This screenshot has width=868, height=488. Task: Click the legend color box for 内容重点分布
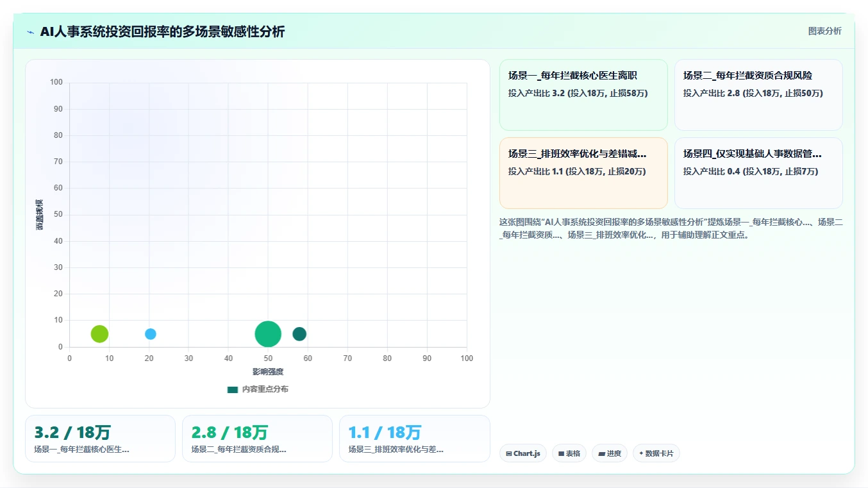tap(233, 389)
